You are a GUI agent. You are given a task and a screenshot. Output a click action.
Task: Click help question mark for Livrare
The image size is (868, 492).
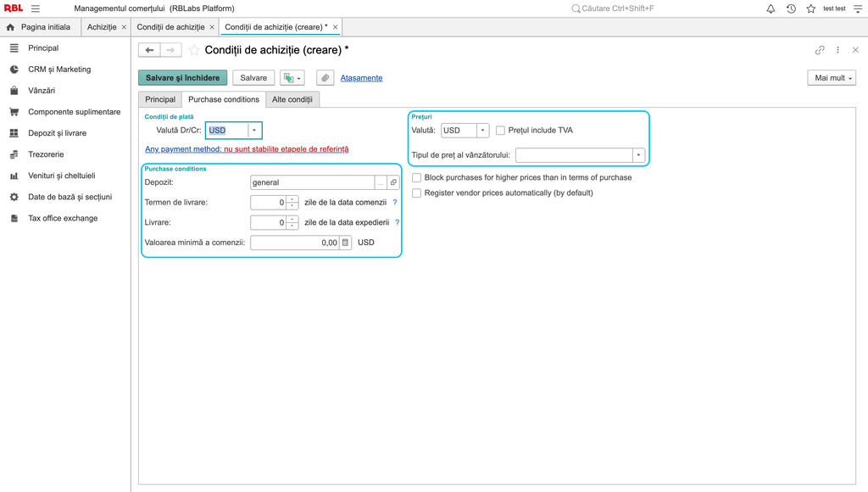pos(397,223)
